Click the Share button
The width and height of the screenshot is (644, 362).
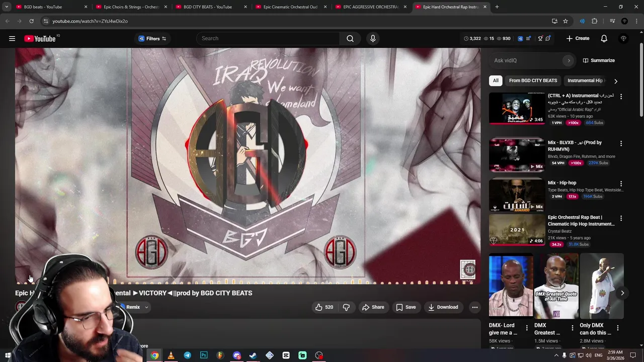pyautogui.click(x=373, y=307)
